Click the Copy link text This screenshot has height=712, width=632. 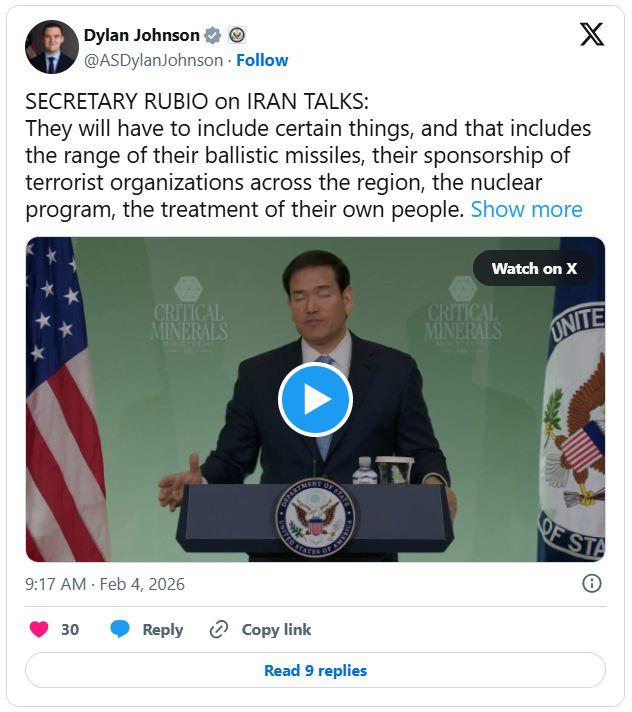(x=276, y=629)
